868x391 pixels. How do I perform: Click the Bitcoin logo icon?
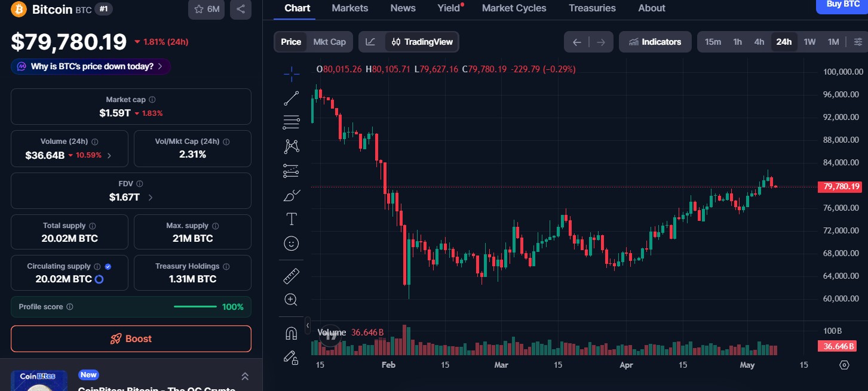19,9
